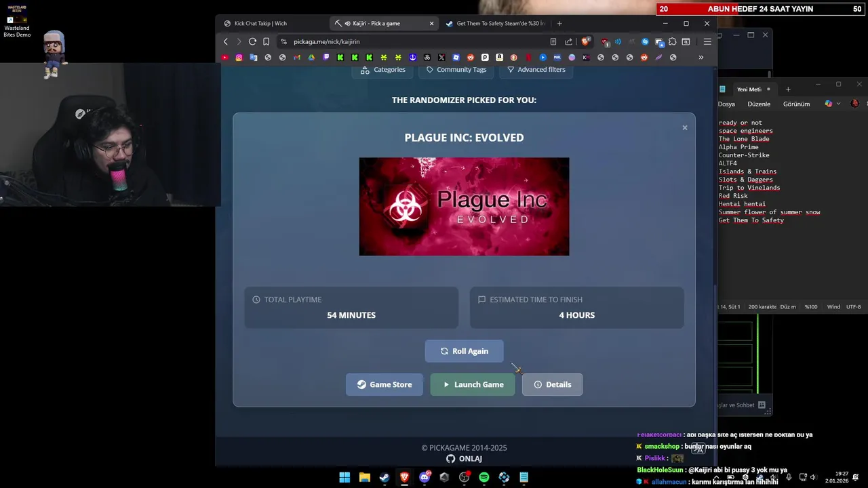868x488 pixels.
Task: Open browser extensions puzzle icon
Action: [x=672, y=41]
